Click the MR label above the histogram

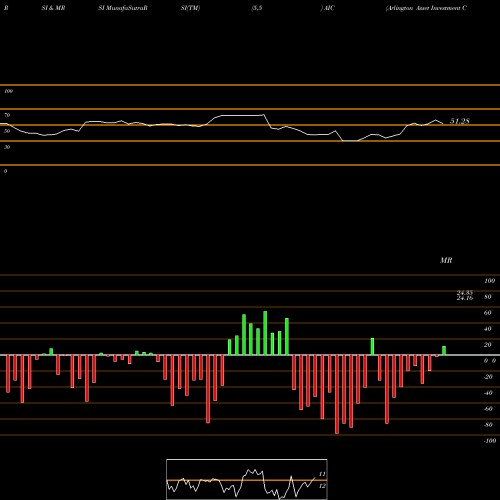coord(446,260)
